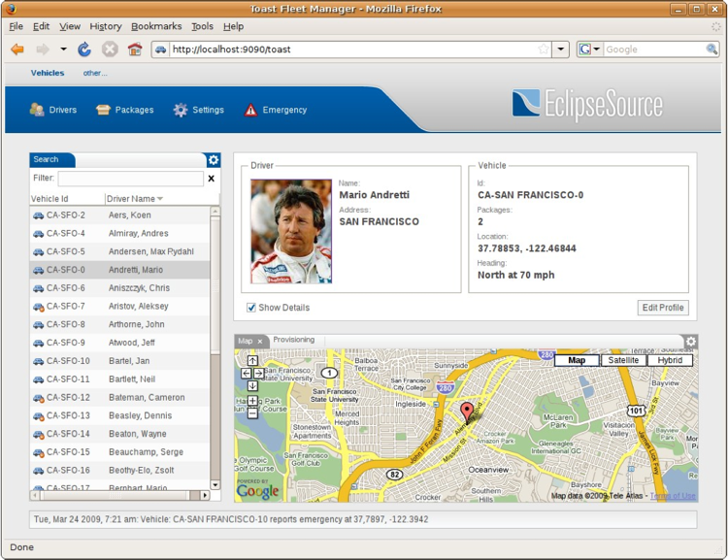Click the Edit Profile button
This screenshot has height=560, width=728.
[x=663, y=308]
